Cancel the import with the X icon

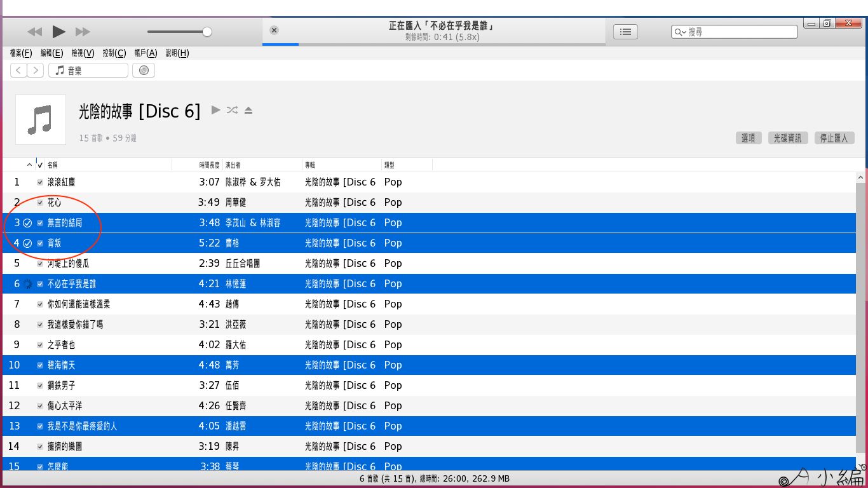(x=274, y=30)
